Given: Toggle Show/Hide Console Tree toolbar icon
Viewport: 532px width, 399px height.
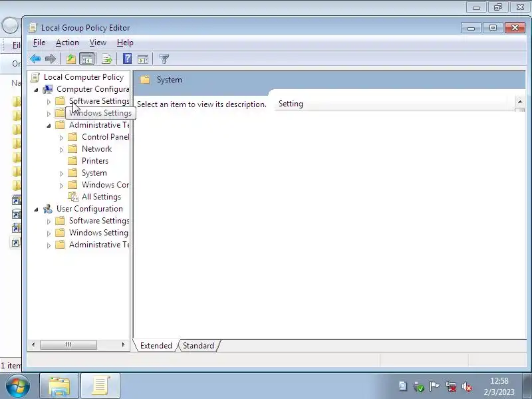Looking at the screenshot, I should (87, 59).
